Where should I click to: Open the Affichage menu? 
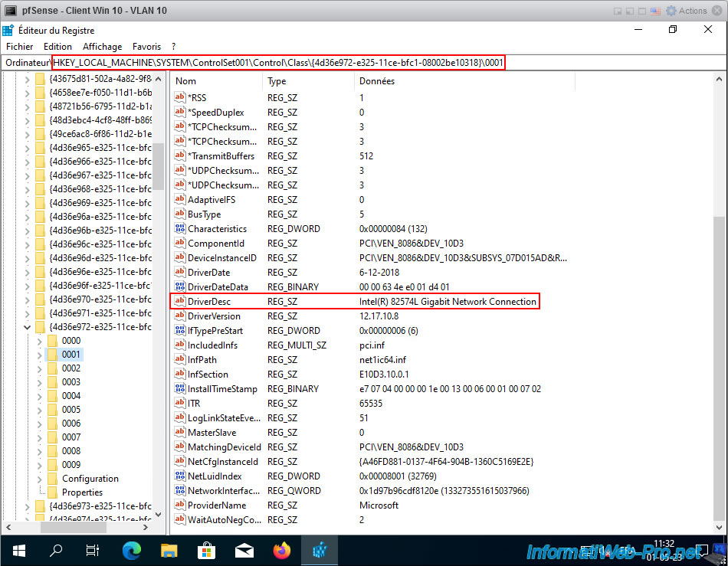tap(102, 47)
